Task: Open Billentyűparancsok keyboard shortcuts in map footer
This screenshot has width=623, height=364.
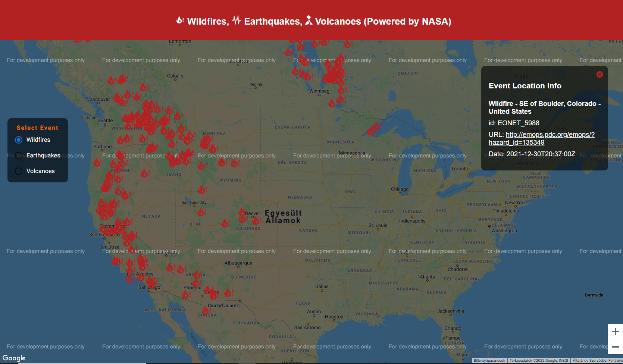Action: 489,361
